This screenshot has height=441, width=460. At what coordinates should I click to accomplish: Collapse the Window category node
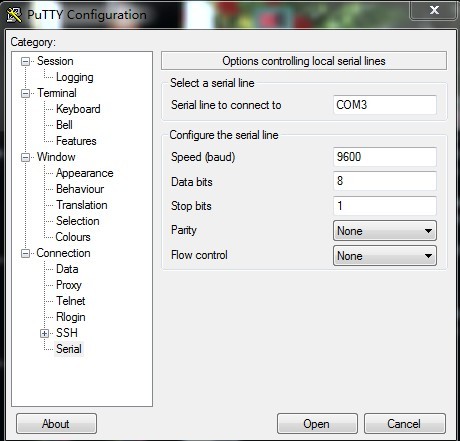pos(25,157)
